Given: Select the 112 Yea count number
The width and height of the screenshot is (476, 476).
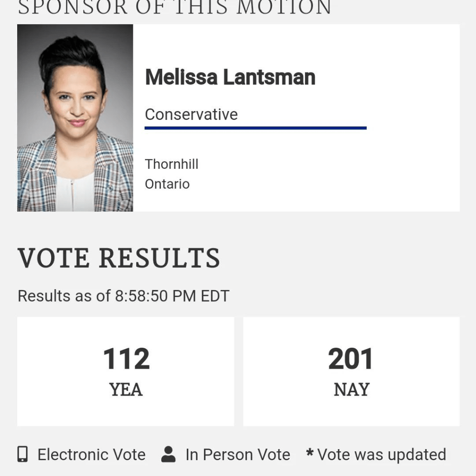Looking at the screenshot, I should 126,359.
